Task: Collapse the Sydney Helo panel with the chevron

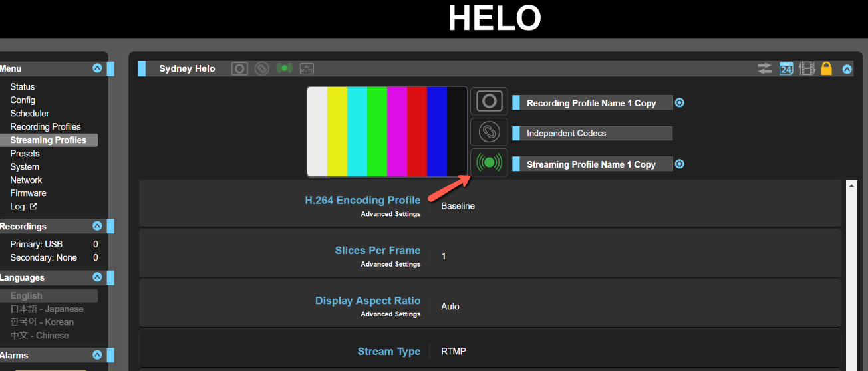Action: (x=847, y=69)
